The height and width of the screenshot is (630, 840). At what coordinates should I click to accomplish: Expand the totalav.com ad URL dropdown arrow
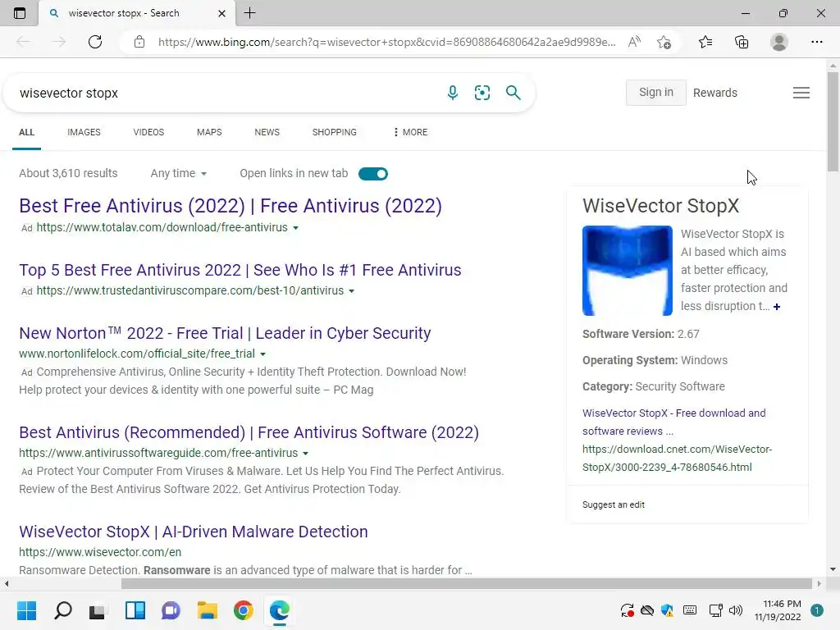click(x=295, y=228)
